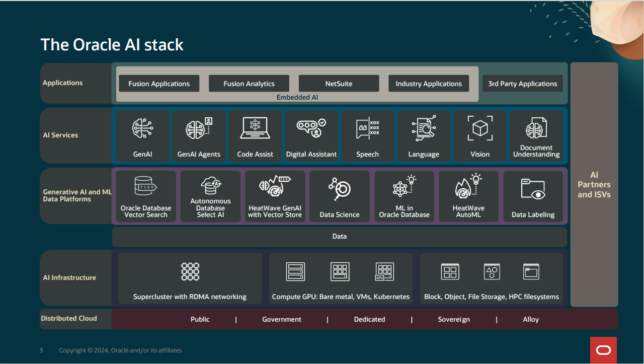The width and height of the screenshot is (644, 364).
Task: Click the HeatWave AutoML label
Action: tap(468, 211)
